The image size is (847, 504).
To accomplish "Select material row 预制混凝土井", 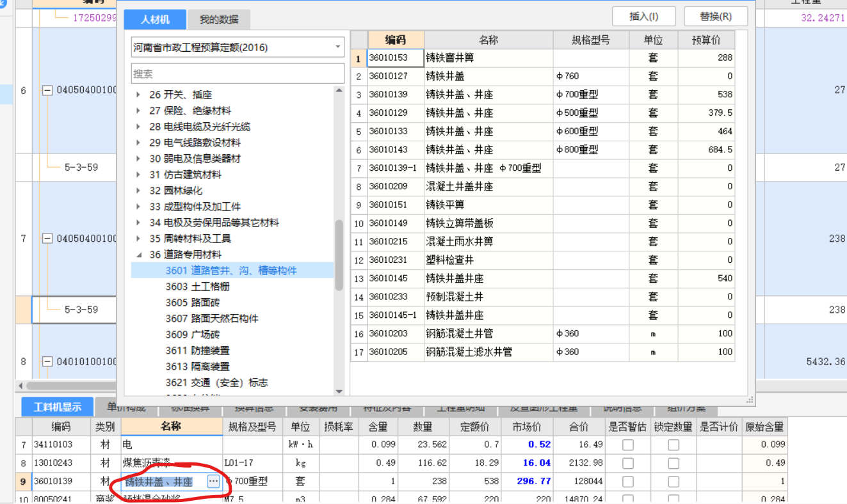I will [x=542, y=297].
